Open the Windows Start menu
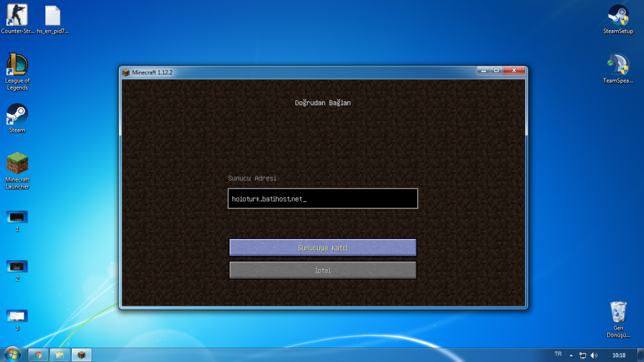The height and width of the screenshot is (362, 644). (x=13, y=355)
